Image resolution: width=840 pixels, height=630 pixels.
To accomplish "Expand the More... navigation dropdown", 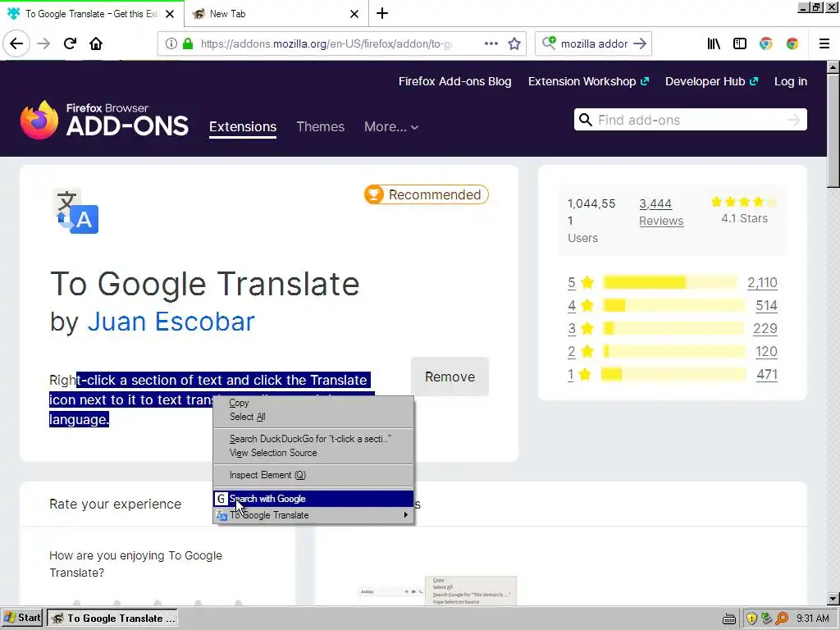I will [391, 127].
